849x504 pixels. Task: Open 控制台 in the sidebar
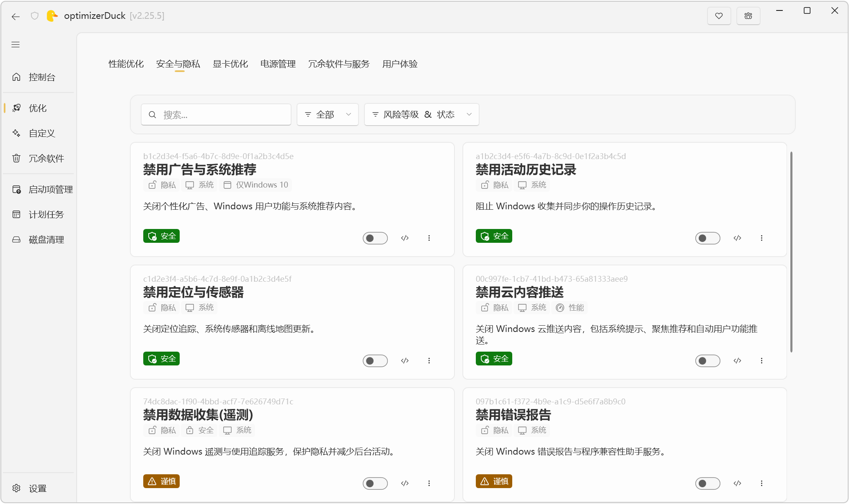(x=39, y=77)
